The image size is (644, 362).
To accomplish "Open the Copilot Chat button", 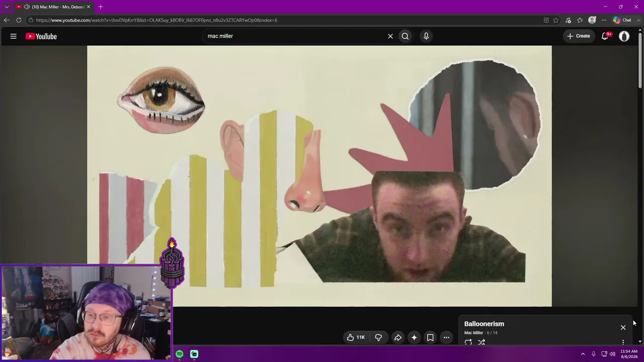I will (622, 20).
